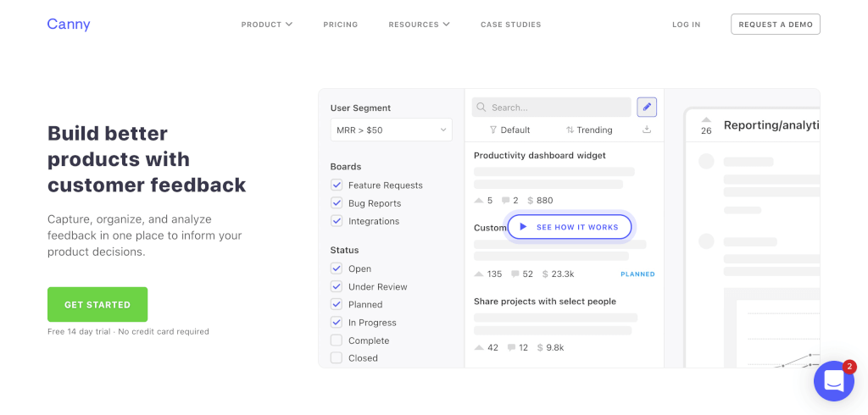
Task: Click the $ 9.8k revenue value
Action: pos(551,347)
